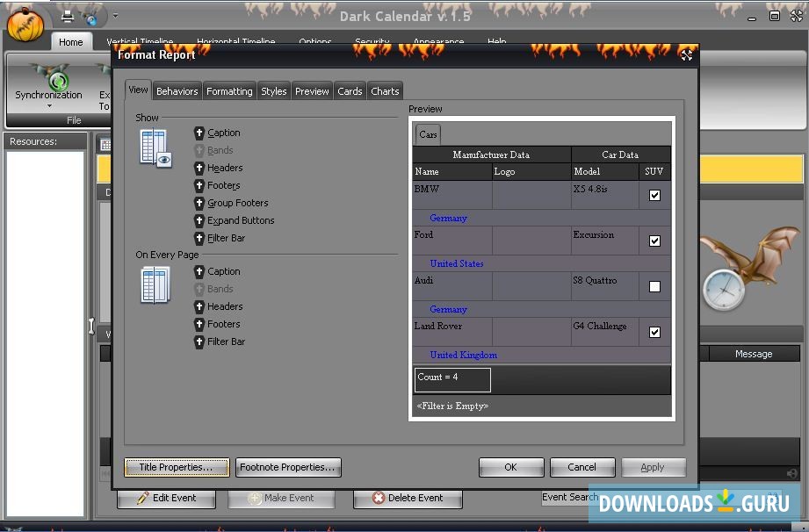The image size is (809, 532).
Task: Click the pumpkin application menu icon
Action: pos(25,25)
